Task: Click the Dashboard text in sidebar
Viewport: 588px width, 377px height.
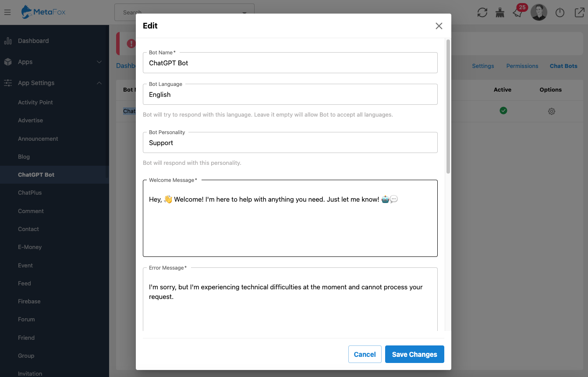Action: pos(33,41)
